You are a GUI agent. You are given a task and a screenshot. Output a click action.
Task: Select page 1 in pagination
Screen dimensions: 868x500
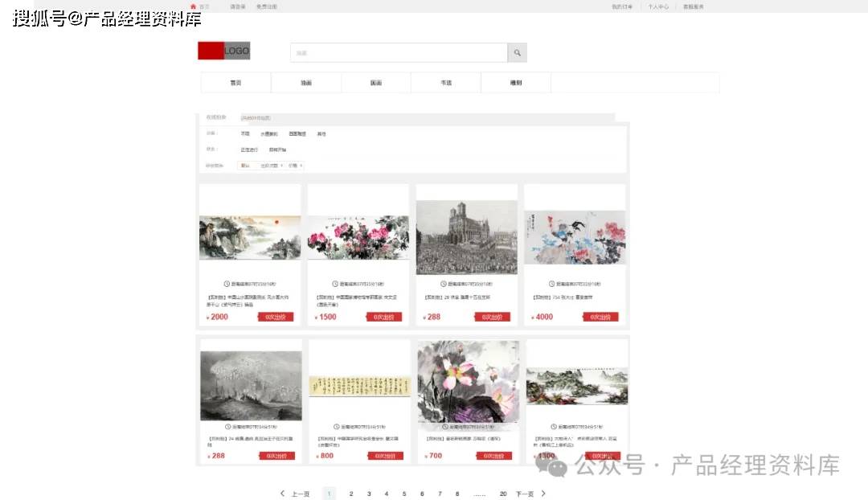(329, 494)
